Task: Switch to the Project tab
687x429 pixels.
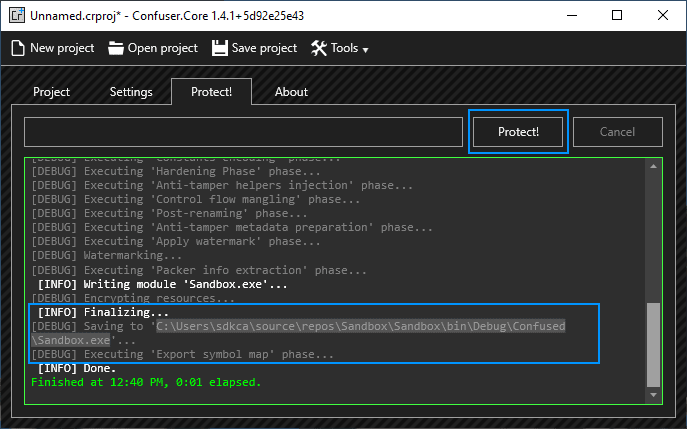Action: (51, 92)
